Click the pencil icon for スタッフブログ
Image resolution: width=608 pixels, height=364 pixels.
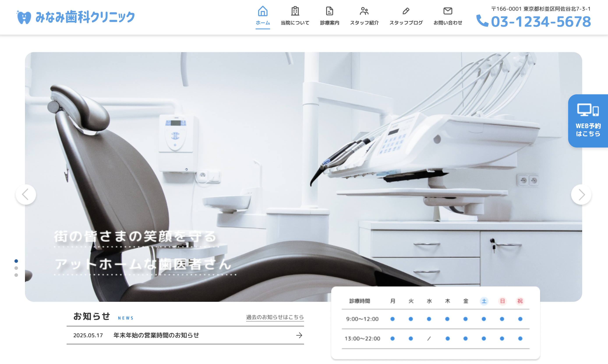click(406, 11)
